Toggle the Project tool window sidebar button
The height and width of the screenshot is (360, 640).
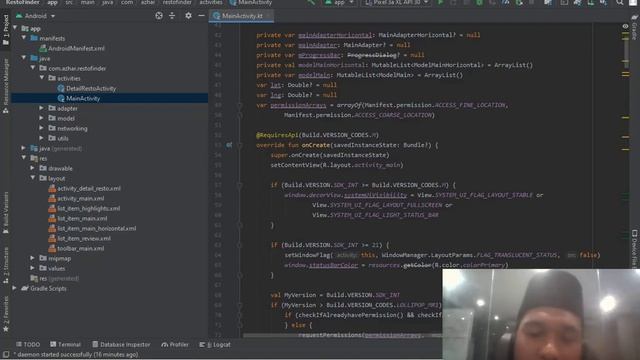tap(5, 29)
